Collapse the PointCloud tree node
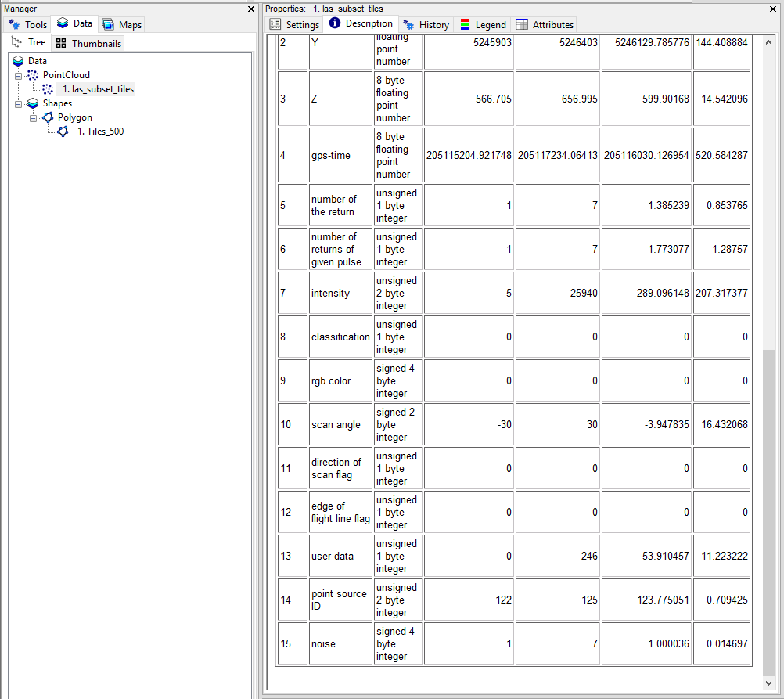This screenshot has width=784, height=699. click(x=19, y=76)
